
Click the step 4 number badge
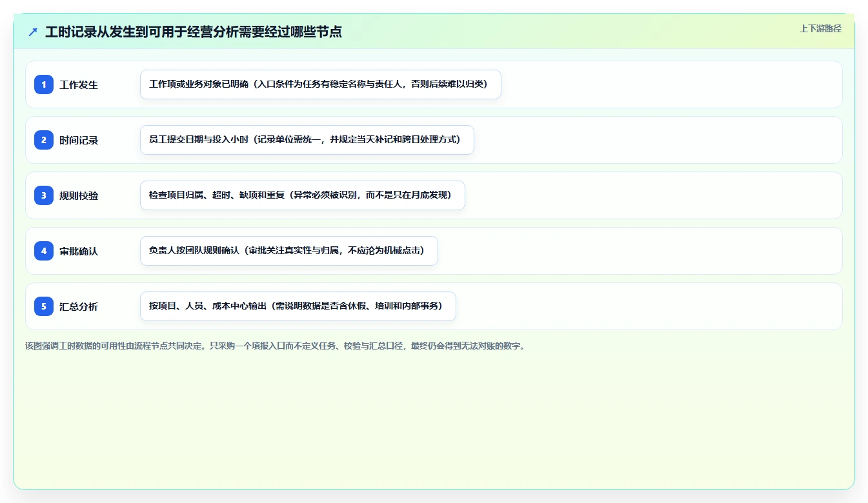point(44,250)
